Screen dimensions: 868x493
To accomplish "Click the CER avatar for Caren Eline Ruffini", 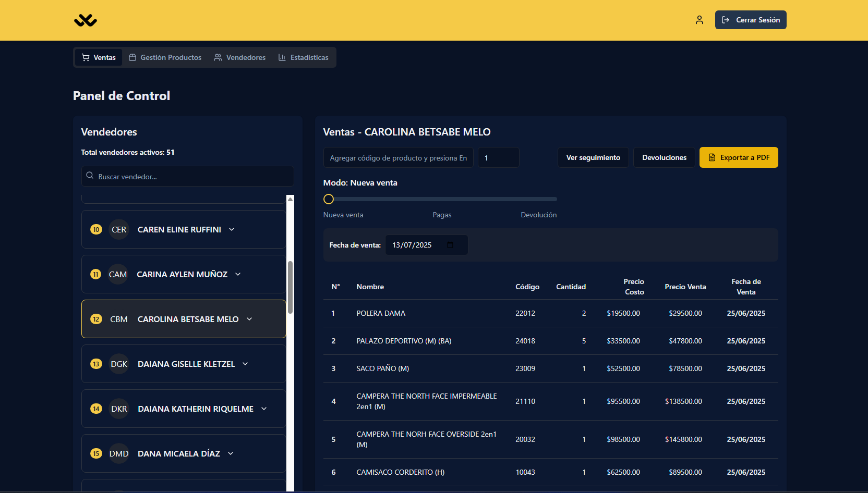I will pyautogui.click(x=119, y=230).
